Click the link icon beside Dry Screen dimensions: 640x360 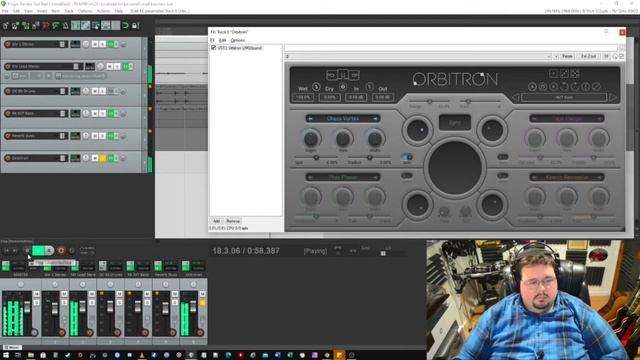click(343, 87)
